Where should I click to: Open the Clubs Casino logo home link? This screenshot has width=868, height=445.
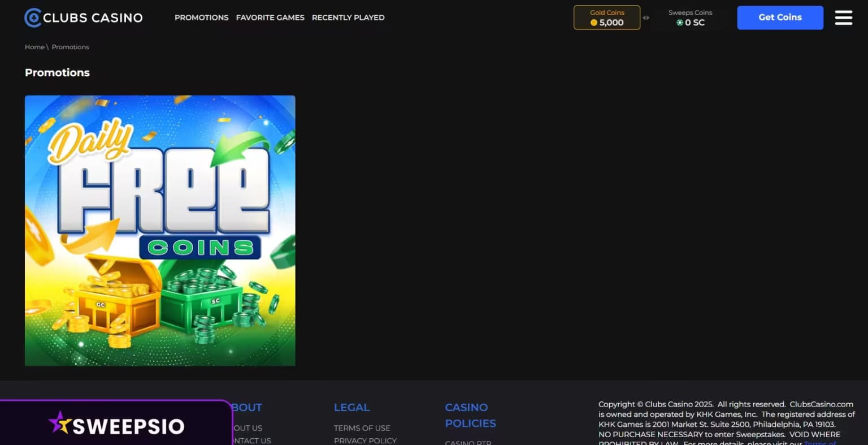point(84,18)
